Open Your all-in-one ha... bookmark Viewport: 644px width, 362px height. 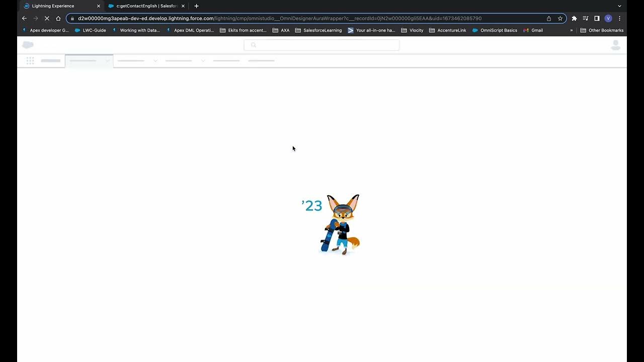[x=371, y=30]
